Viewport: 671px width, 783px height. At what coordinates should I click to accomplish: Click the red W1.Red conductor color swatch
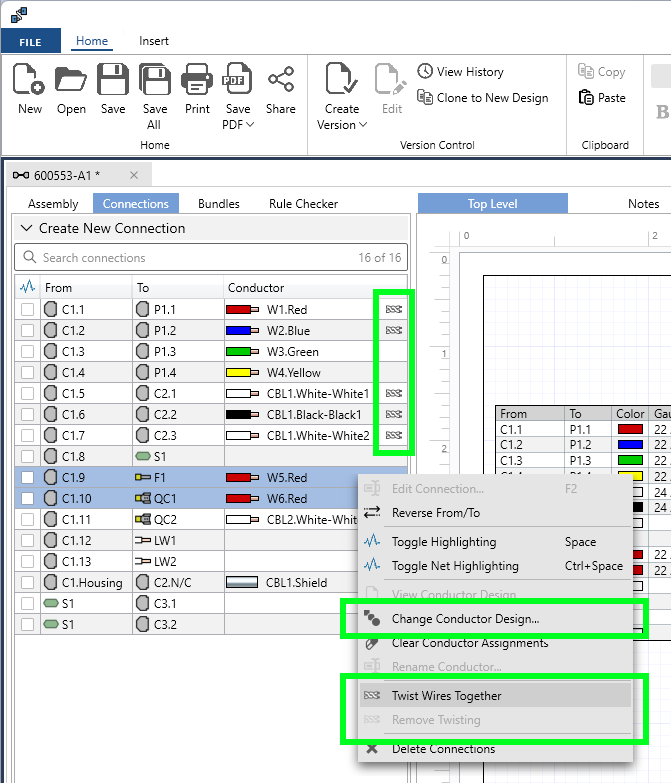[x=242, y=310]
